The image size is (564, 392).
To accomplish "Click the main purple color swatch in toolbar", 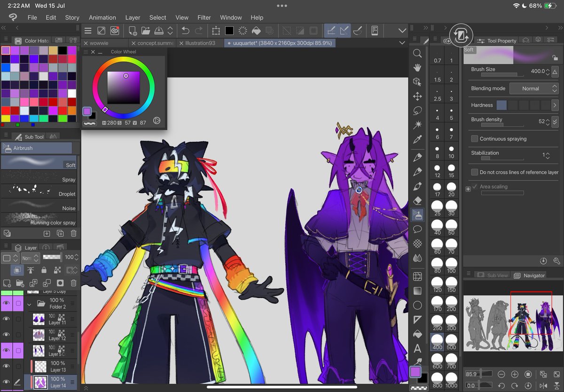I will coord(415,372).
